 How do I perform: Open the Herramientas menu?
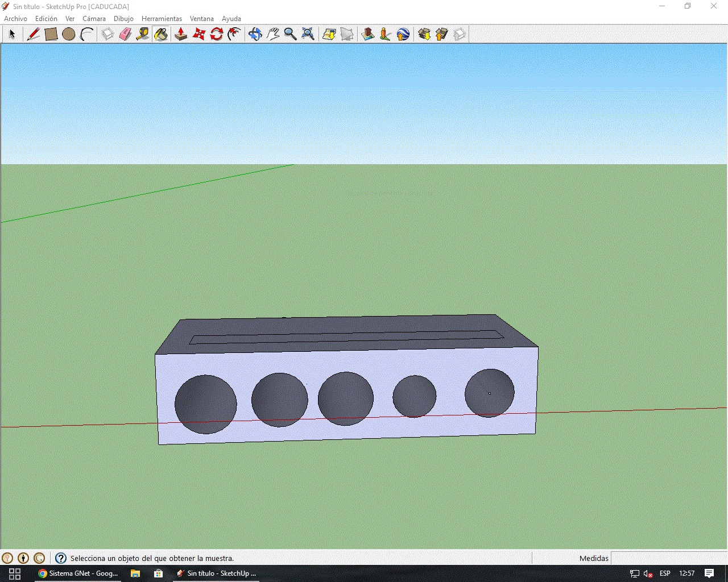162,19
